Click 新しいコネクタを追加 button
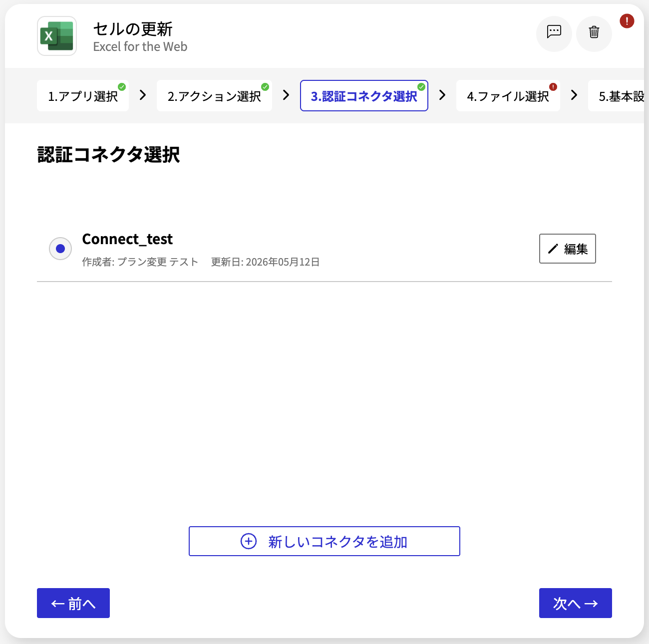The width and height of the screenshot is (649, 644). [x=324, y=541]
